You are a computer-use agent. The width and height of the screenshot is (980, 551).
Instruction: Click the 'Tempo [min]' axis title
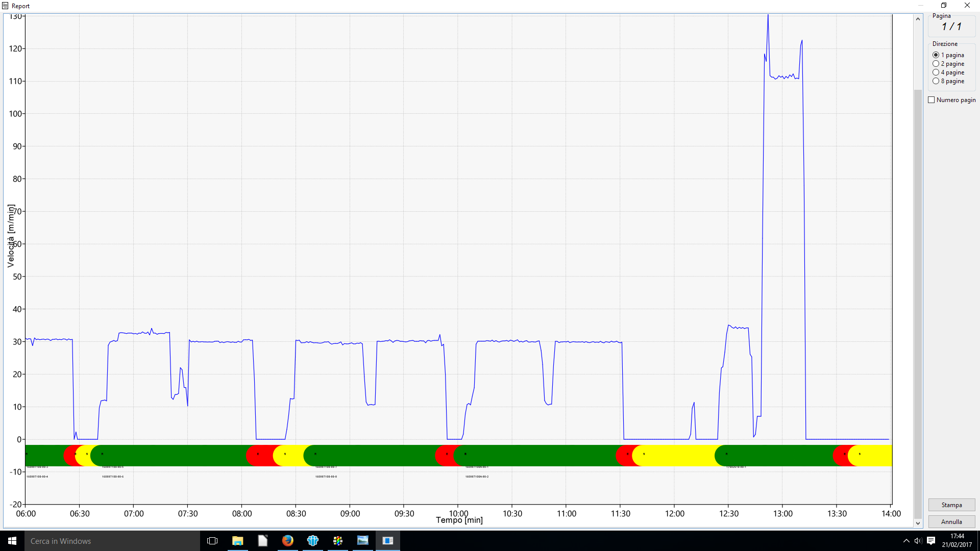459,520
